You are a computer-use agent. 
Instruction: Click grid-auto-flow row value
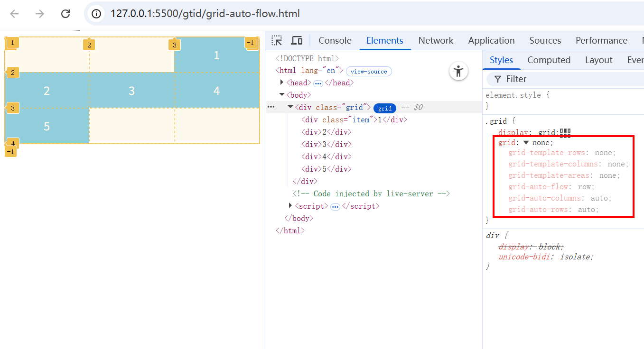(x=584, y=187)
